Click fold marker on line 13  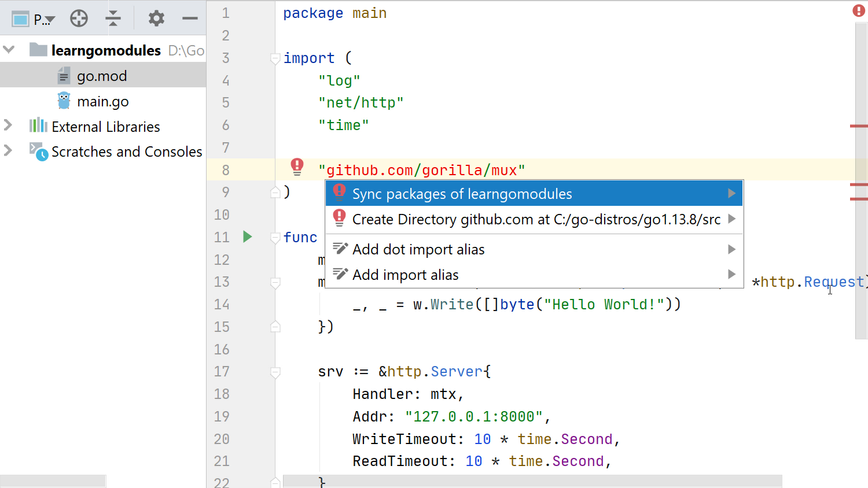tap(275, 282)
